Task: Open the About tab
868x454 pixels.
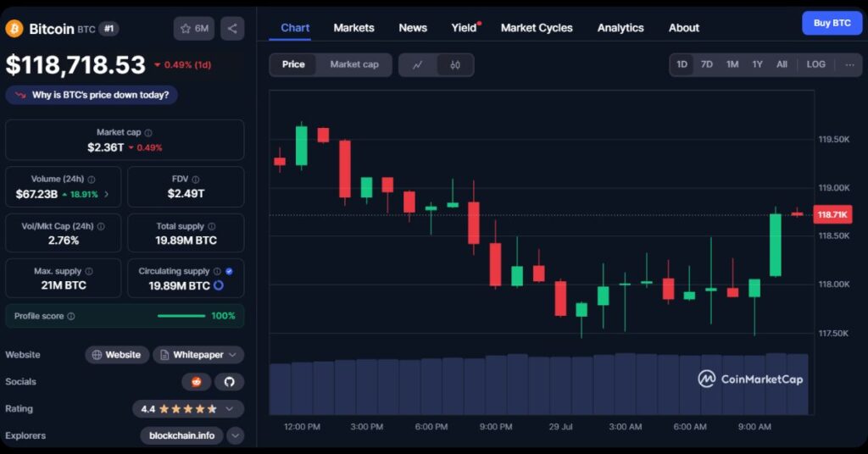Action: point(684,28)
